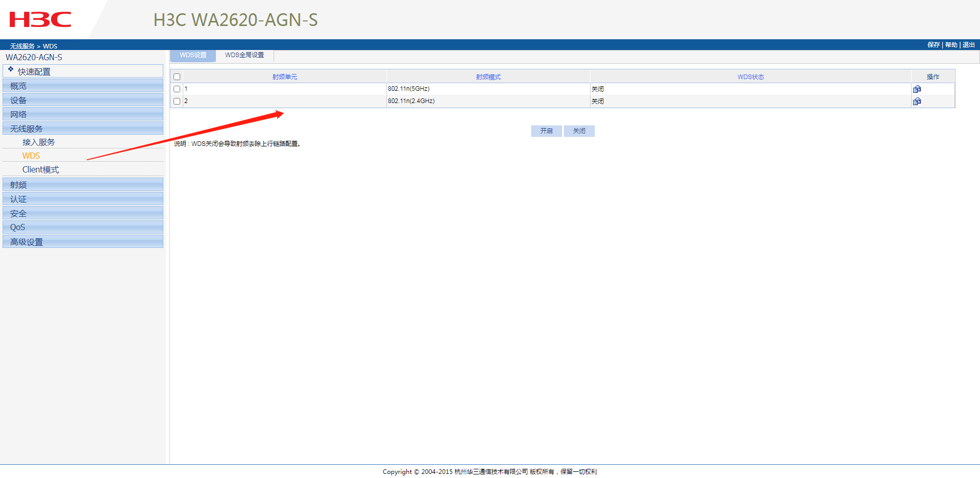Expand the 概览 menu section
980x478 pixels.
83,86
